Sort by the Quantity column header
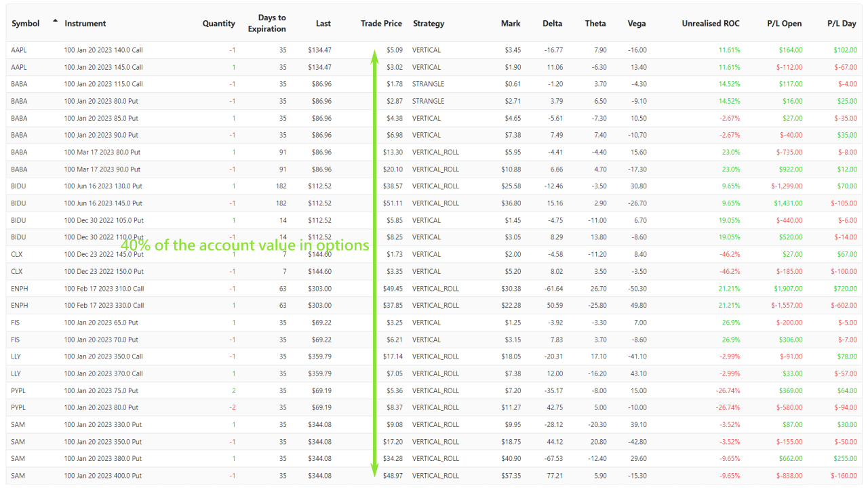The image size is (868, 488). pyautogui.click(x=219, y=23)
